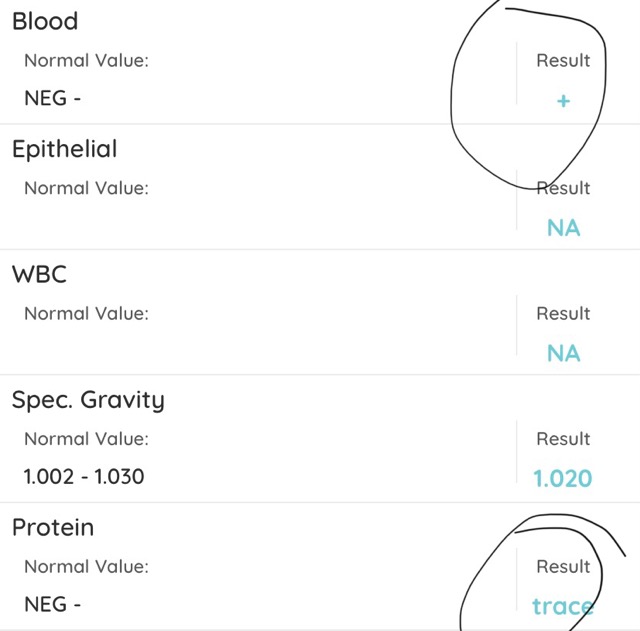Click the Result label in Spec. Gravity row
Viewport: 640px width, 631px height.
click(563, 439)
